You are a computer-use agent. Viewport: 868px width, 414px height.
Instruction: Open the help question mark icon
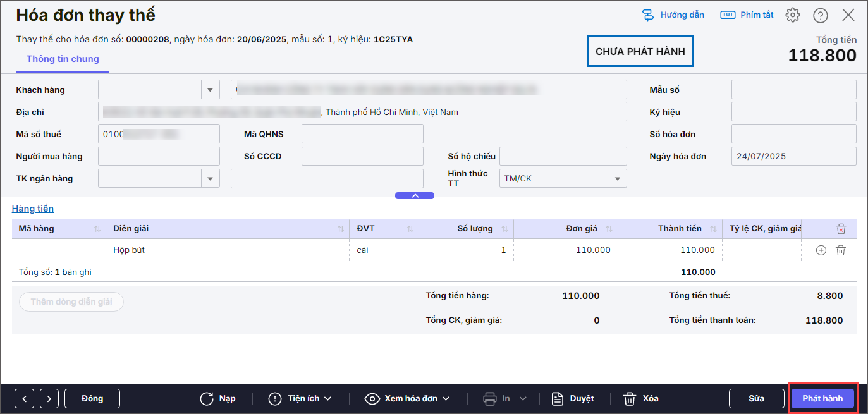pyautogui.click(x=821, y=15)
